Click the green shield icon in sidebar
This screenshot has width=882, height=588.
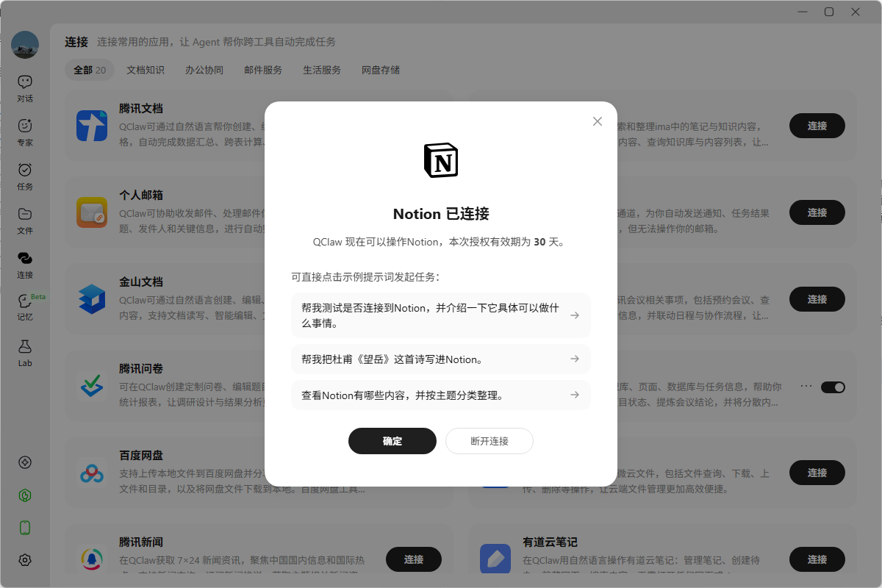pos(25,495)
